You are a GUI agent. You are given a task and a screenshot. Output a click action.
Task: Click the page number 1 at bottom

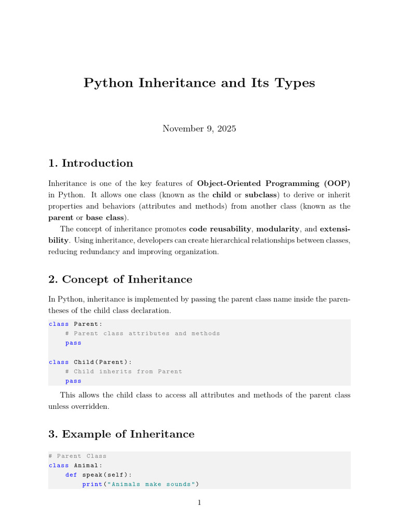(x=199, y=502)
